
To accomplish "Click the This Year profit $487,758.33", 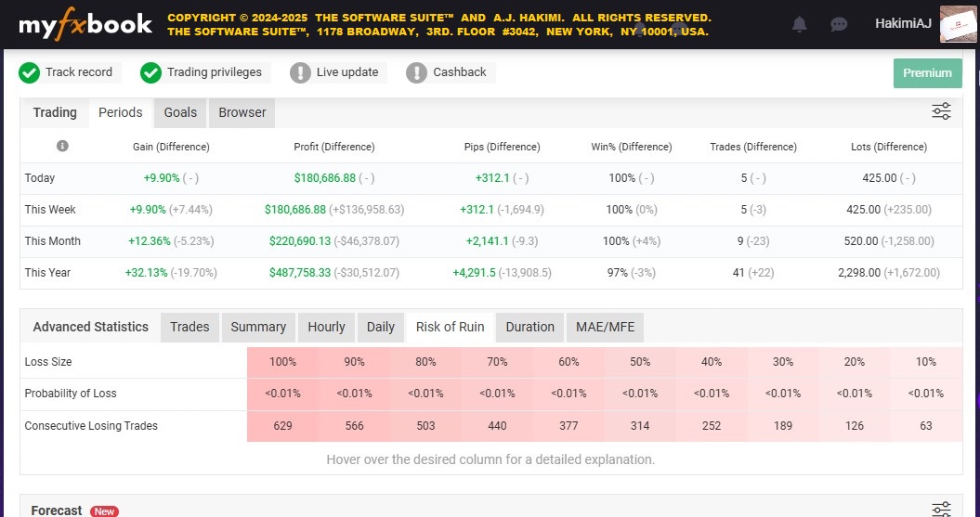I will pyautogui.click(x=300, y=273).
